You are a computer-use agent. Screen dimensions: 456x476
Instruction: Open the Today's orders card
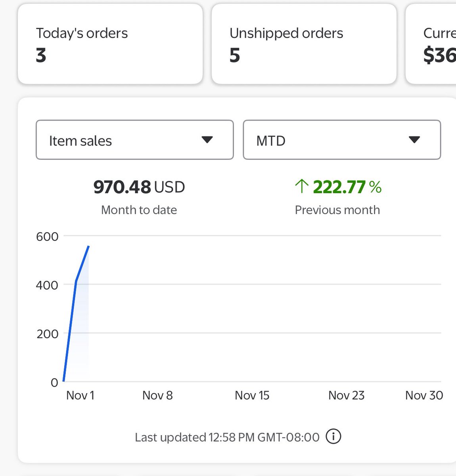click(110, 44)
